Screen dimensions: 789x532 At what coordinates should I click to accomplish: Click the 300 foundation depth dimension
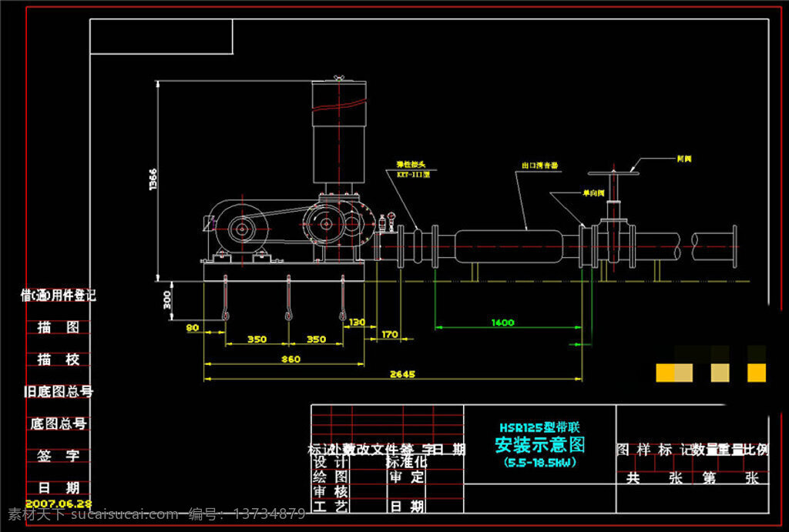click(167, 300)
